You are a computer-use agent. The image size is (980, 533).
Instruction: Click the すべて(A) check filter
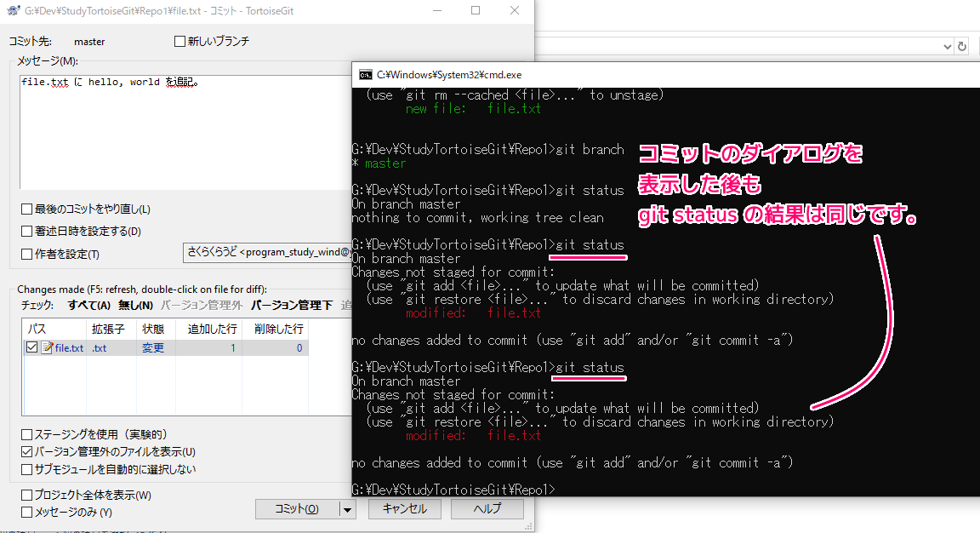pyautogui.click(x=89, y=305)
